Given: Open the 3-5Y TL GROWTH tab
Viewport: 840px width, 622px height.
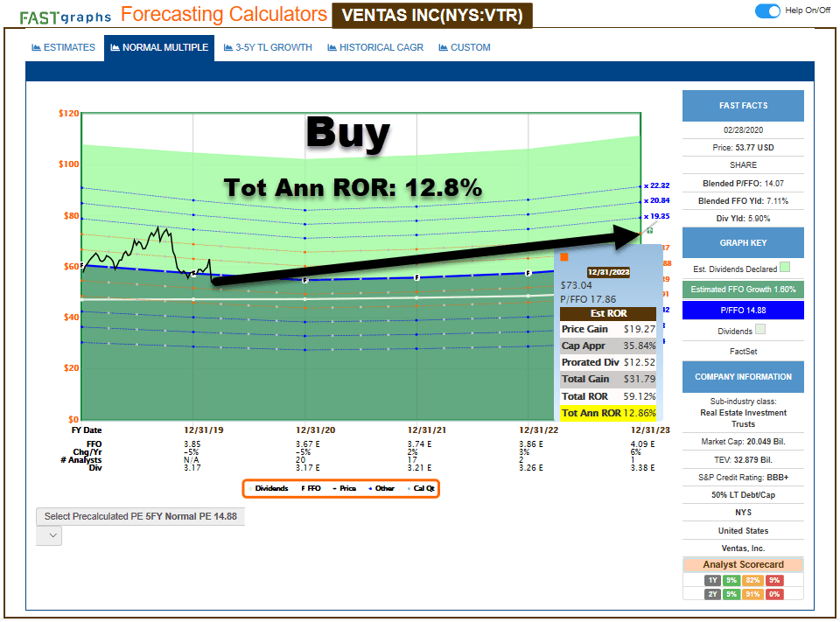Looking at the screenshot, I should [268, 48].
